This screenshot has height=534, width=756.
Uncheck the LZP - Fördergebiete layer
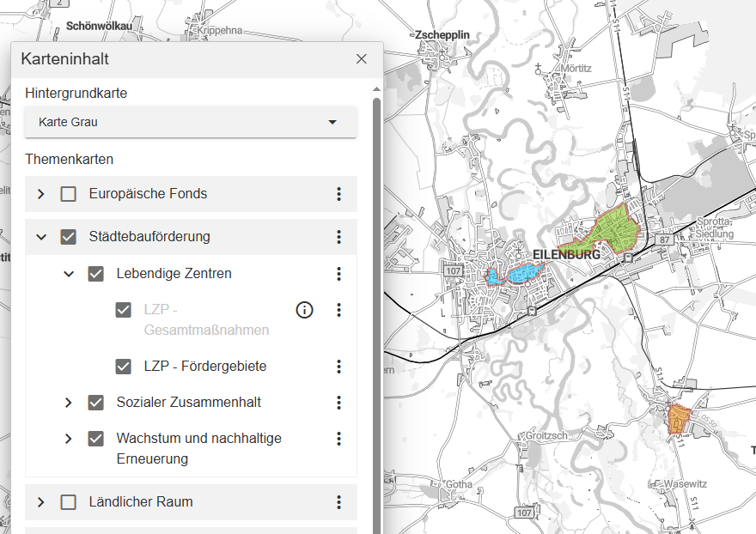pos(124,367)
